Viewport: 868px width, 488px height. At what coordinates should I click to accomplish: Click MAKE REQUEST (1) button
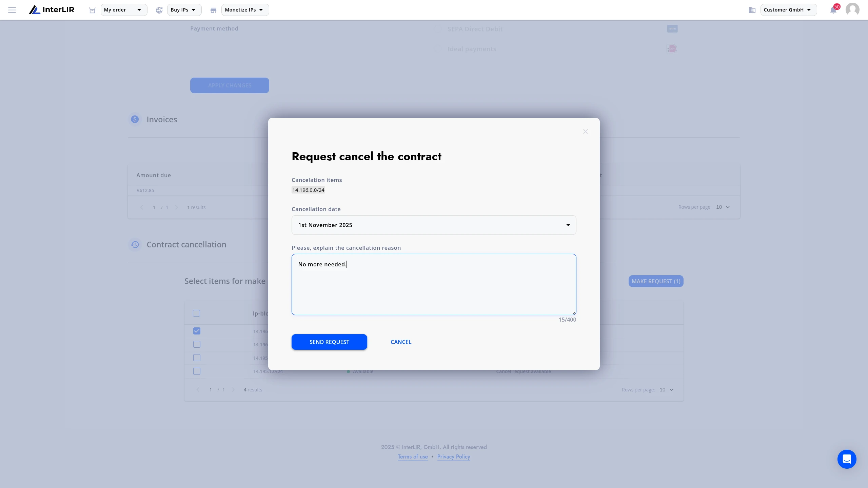656,281
